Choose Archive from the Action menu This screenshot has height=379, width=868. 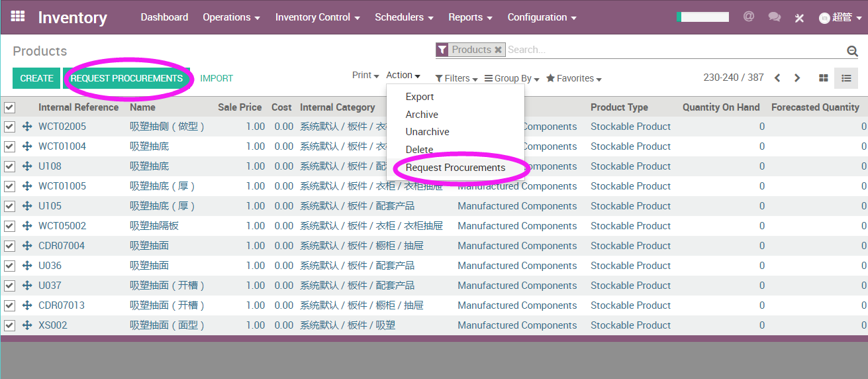click(x=422, y=115)
